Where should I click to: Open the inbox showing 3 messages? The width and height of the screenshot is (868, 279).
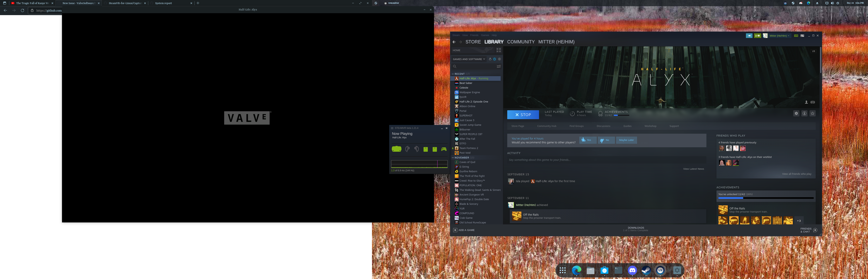pyautogui.click(x=758, y=36)
